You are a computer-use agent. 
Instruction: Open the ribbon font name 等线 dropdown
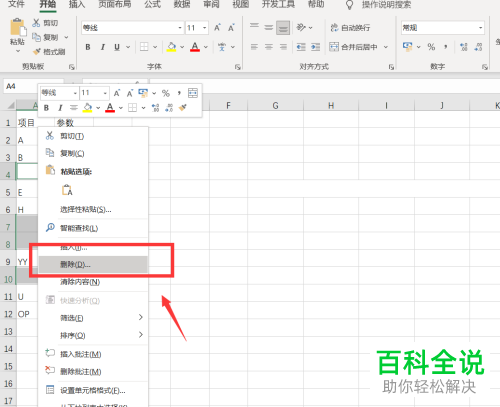coord(180,28)
